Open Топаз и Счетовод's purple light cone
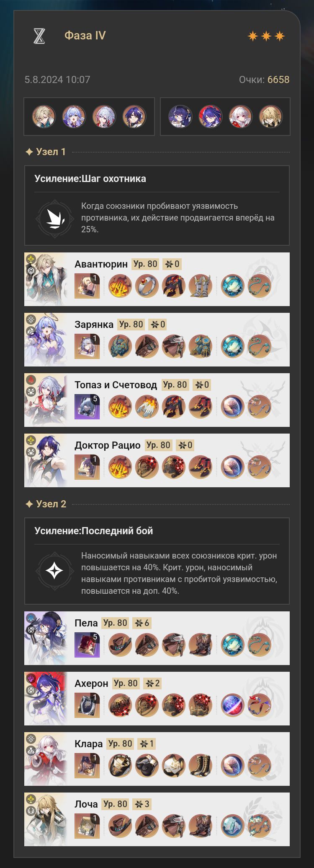Screen dimensions: 314x868 (87, 407)
